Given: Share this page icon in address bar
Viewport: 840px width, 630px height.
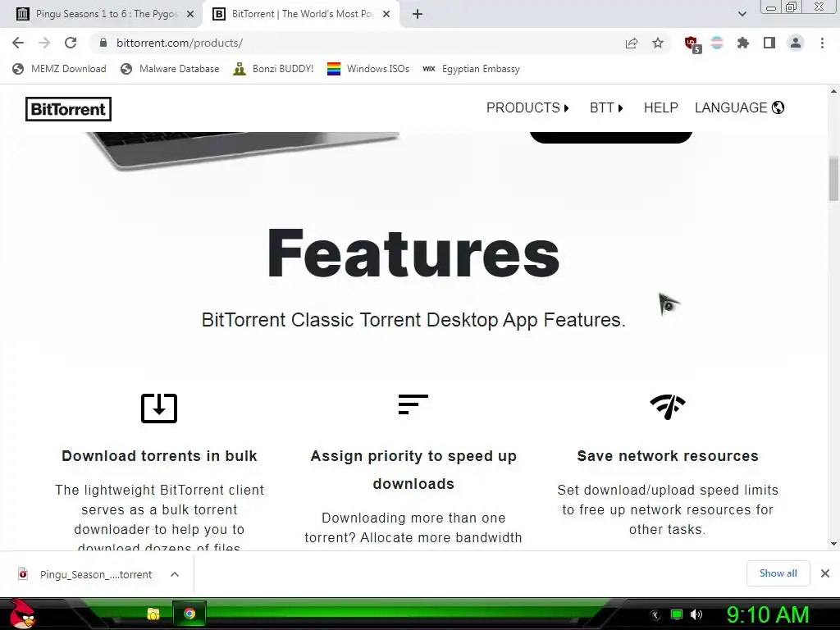Looking at the screenshot, I should (632, 43).
